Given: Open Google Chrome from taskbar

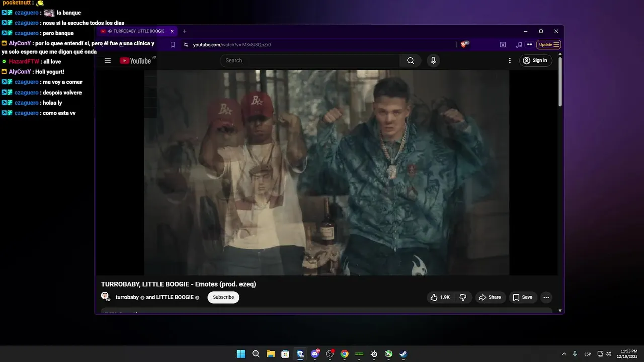Looking at the screenshot, I should (345, 354).
